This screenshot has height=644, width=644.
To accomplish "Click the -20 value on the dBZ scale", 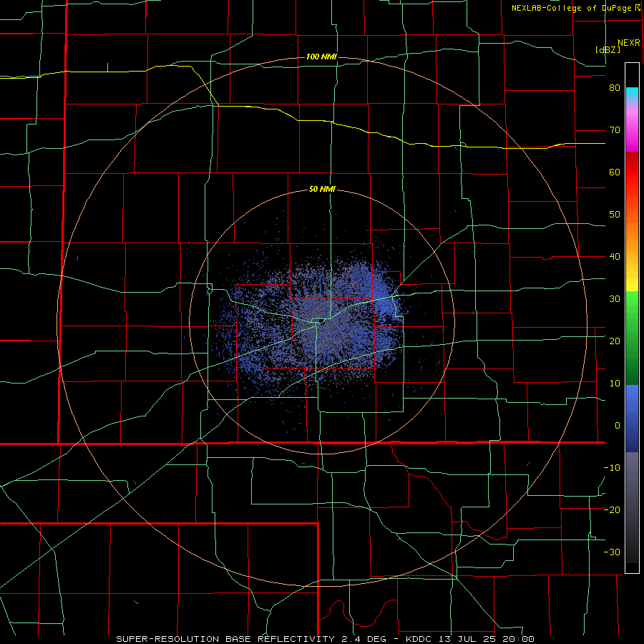I will pyautogui.click(x=612, y=509).
